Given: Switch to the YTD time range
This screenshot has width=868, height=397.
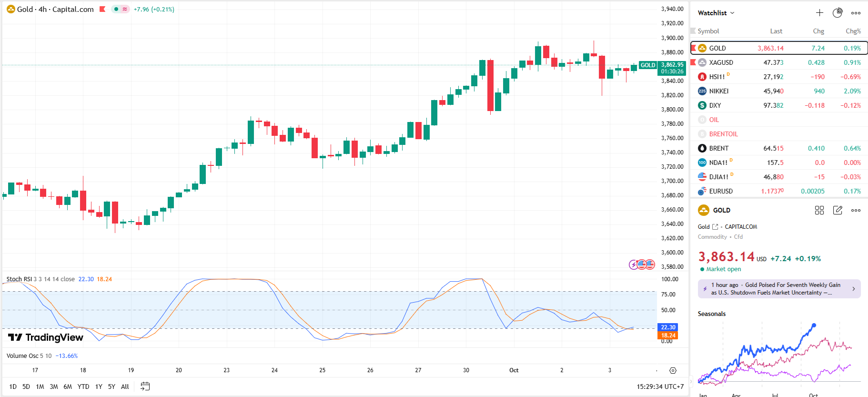Looking at the screenshot, I should point(83,387).
